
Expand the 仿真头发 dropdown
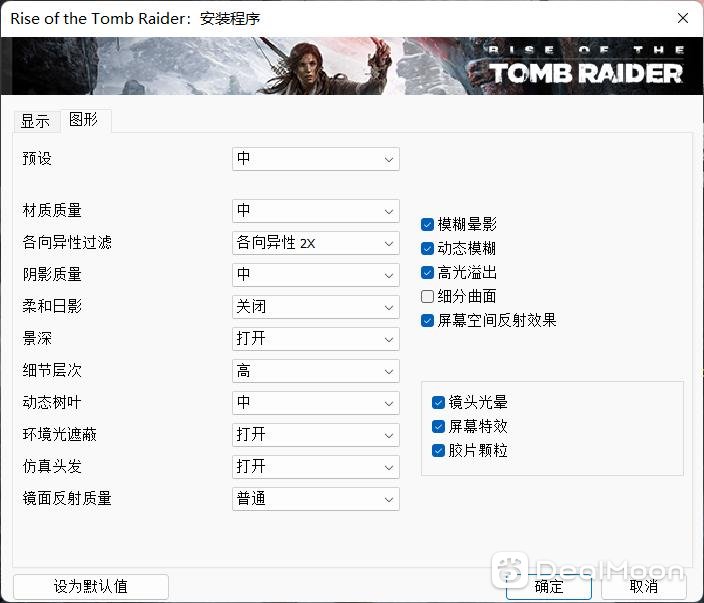coord(316,467)
